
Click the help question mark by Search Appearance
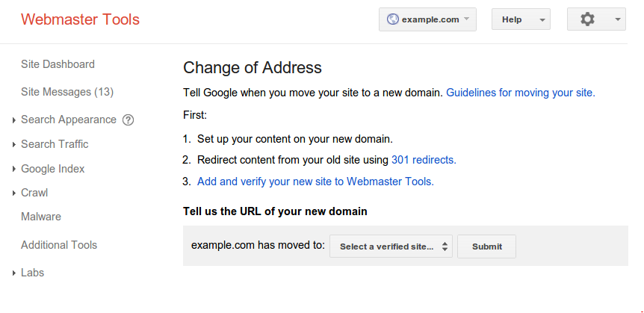pos(129,120)
